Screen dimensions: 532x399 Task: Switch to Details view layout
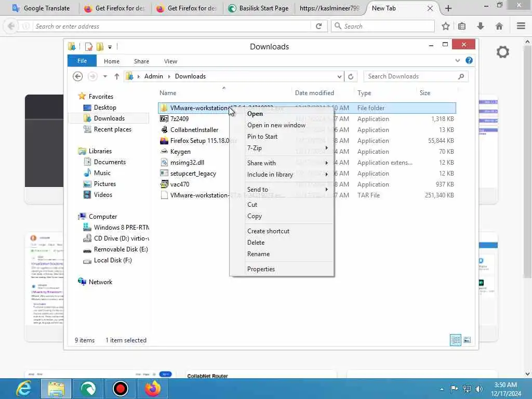455,340
